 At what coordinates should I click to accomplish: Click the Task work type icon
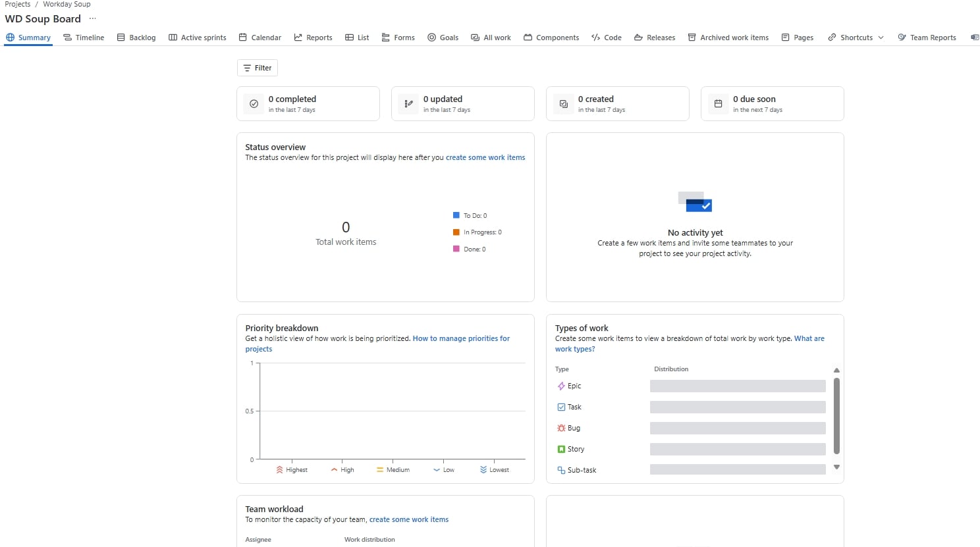pyautogui.click(x=561, y=407)
